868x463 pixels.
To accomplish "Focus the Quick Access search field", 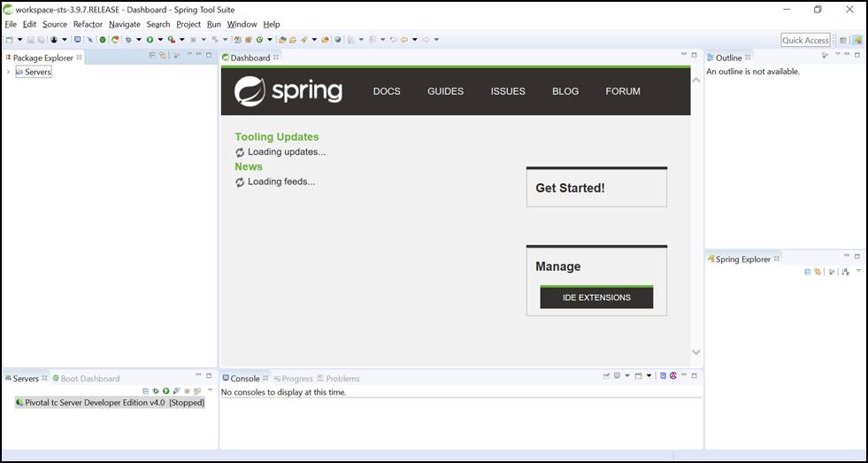I will (805, 40).
